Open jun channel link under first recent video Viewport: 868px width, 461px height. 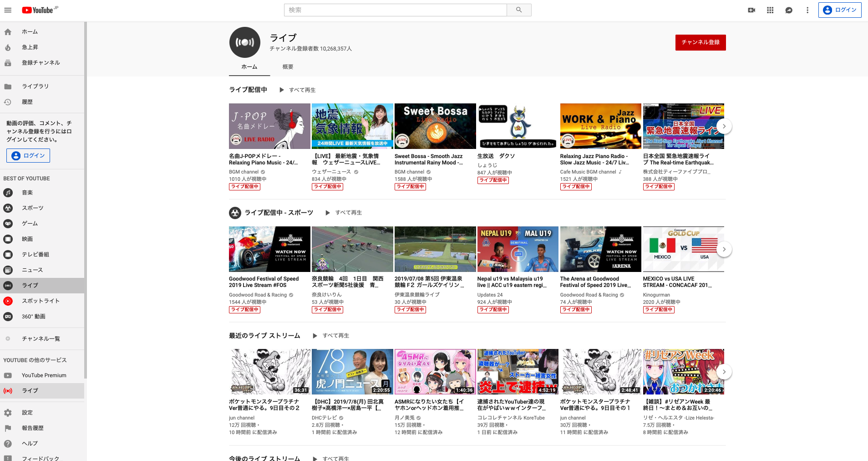(242, 418)
